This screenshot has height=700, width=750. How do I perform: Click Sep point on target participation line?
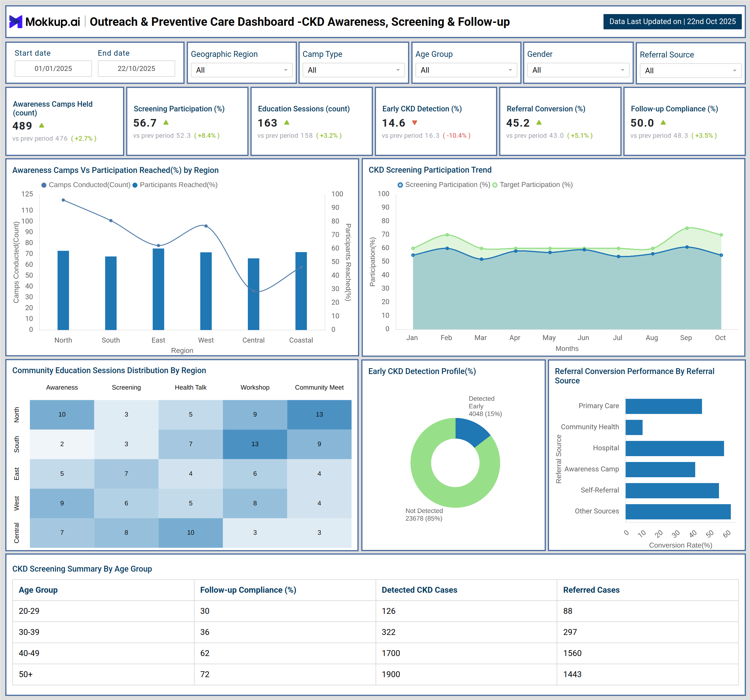(687, 228)
